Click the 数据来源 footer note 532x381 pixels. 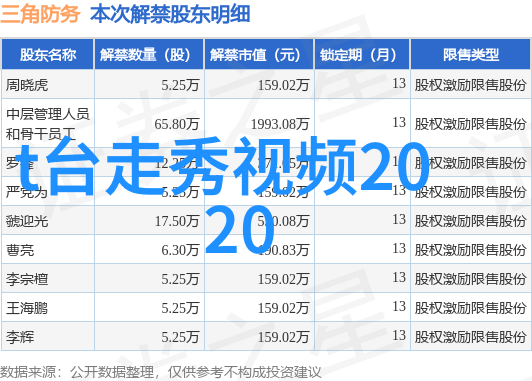(160, 373)
